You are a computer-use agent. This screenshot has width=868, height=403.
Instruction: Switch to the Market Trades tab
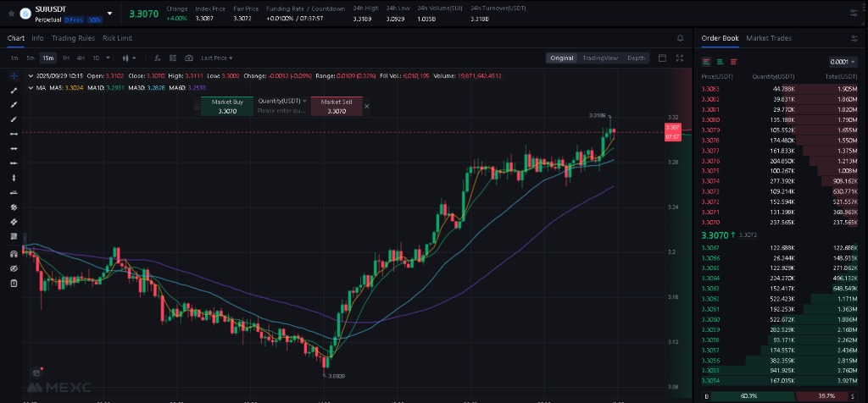click(x=768, y=38)
